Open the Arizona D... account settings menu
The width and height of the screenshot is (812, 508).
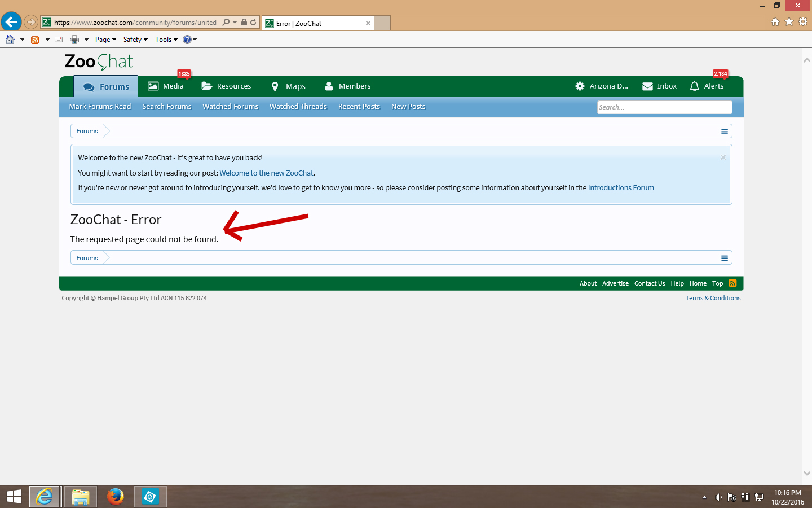602,86
